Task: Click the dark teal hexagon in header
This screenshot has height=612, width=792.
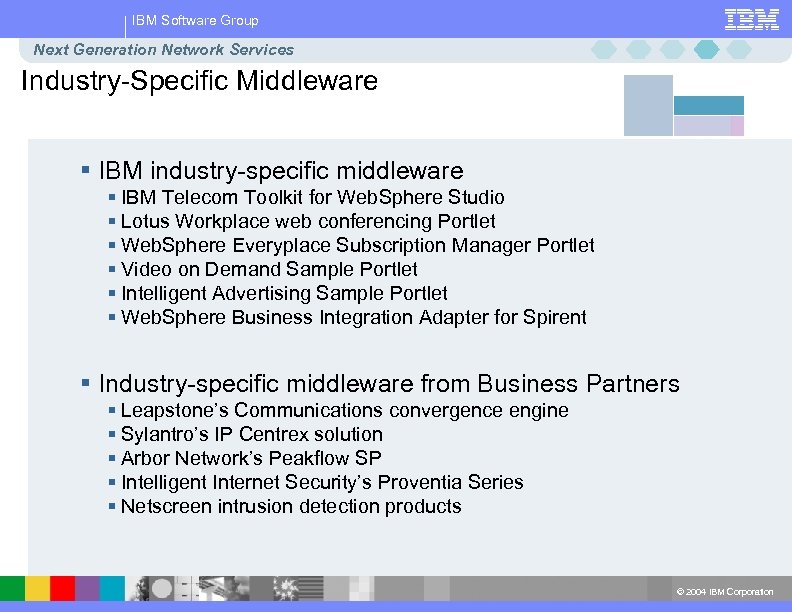Action: click(706, 49)
